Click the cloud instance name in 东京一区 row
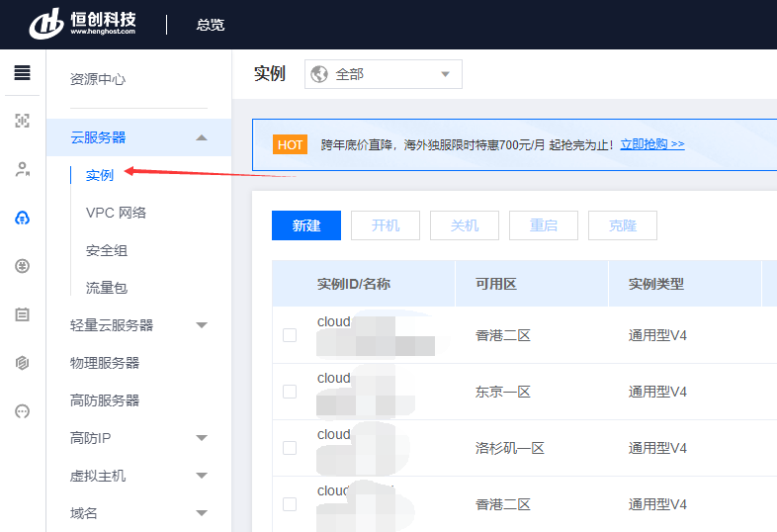Screen dimensions: 777x532 click(334, 378)
